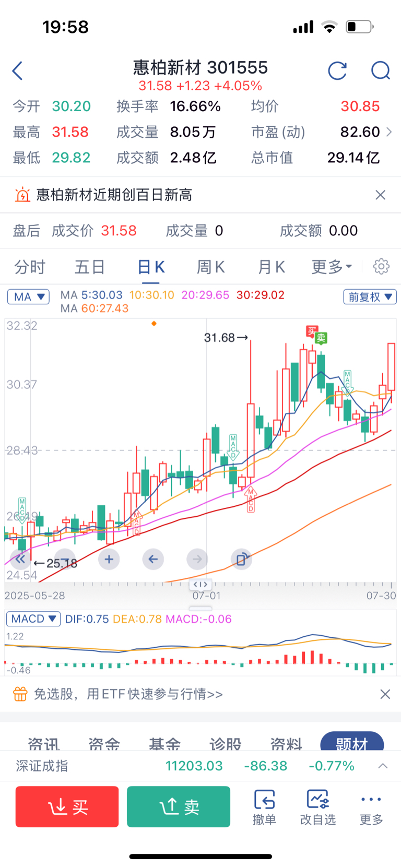Zoom in chart with plus icon

[109, 560]
